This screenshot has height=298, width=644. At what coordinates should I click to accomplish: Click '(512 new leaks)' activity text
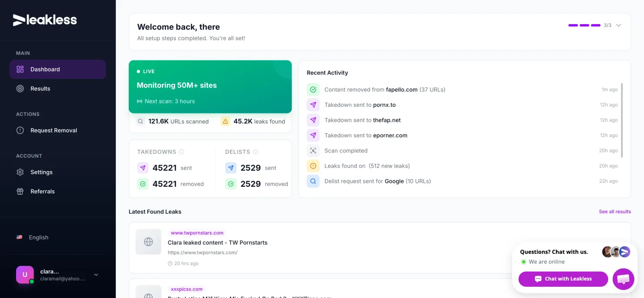pyautogui.click(x=389, y=166)
